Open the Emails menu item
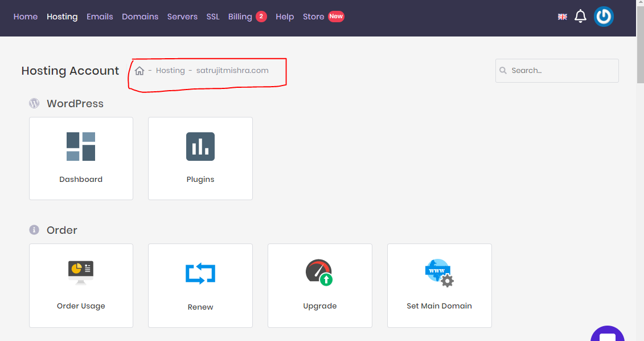 100,17
